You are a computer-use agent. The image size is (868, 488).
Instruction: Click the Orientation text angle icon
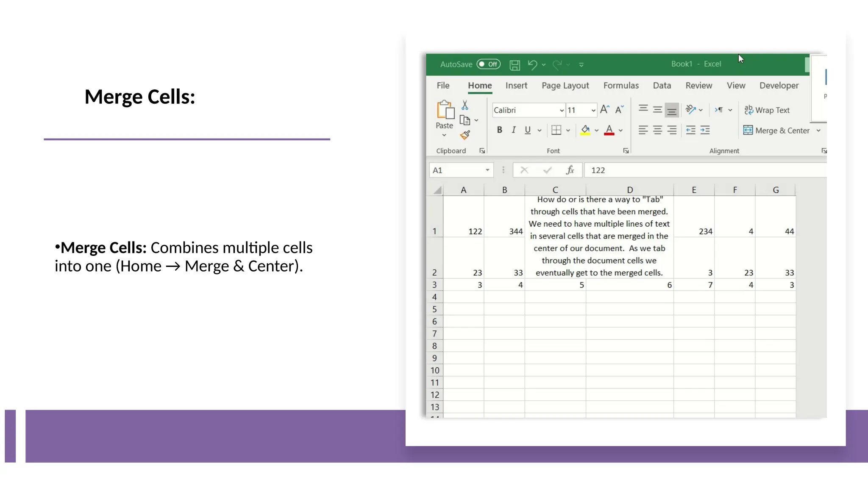(x=691, y=110)
